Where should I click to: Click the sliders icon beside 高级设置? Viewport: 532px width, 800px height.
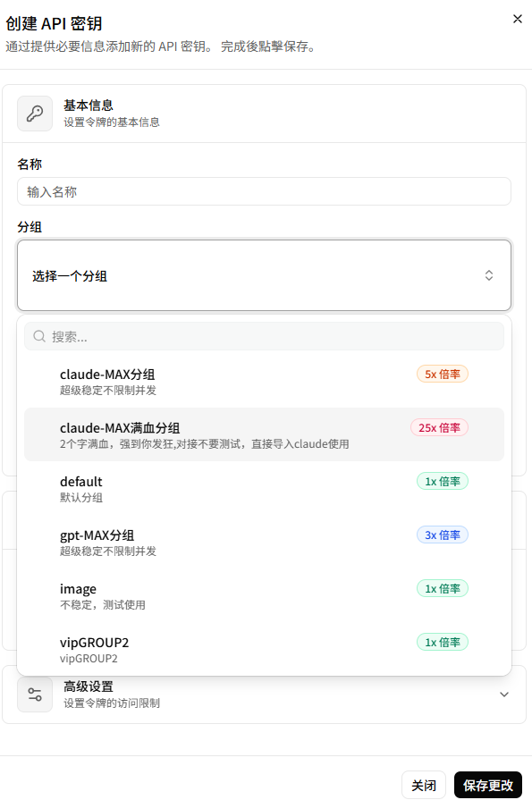[x=35, y=695]
